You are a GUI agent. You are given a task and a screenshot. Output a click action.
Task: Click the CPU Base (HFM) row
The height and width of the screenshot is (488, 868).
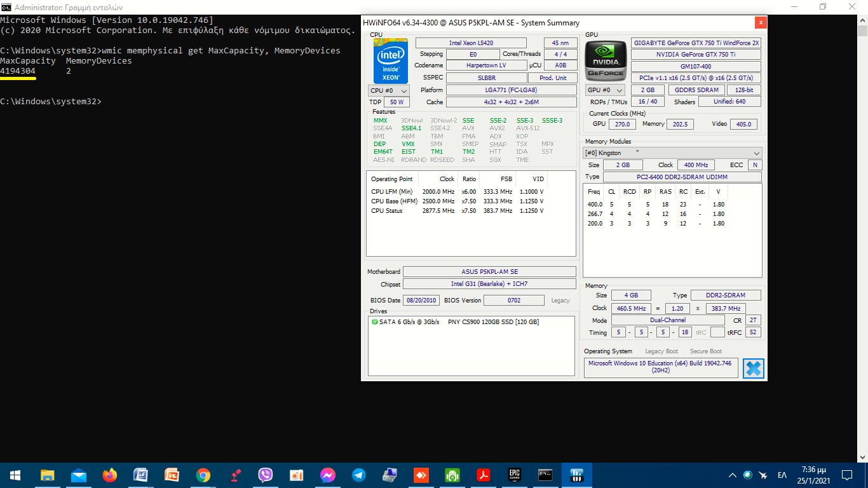pos(458,201)
